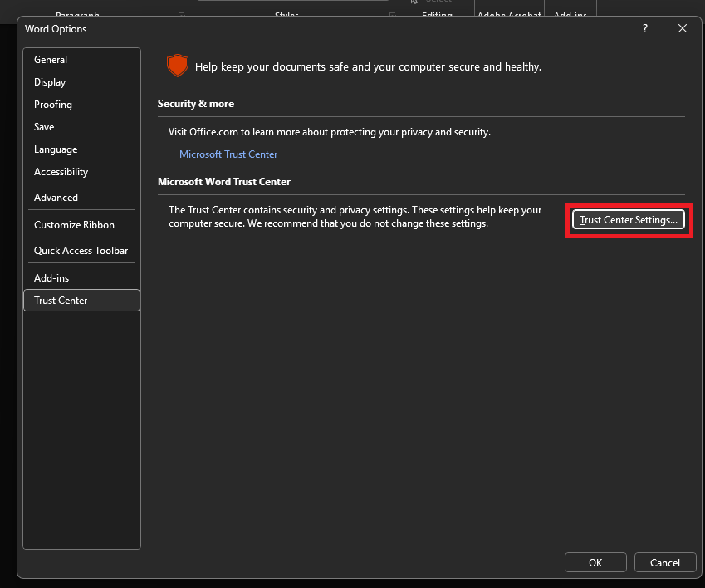Close the Word Options dialog
Viewport: 705px width, 588px height.
tap(682, 29)
